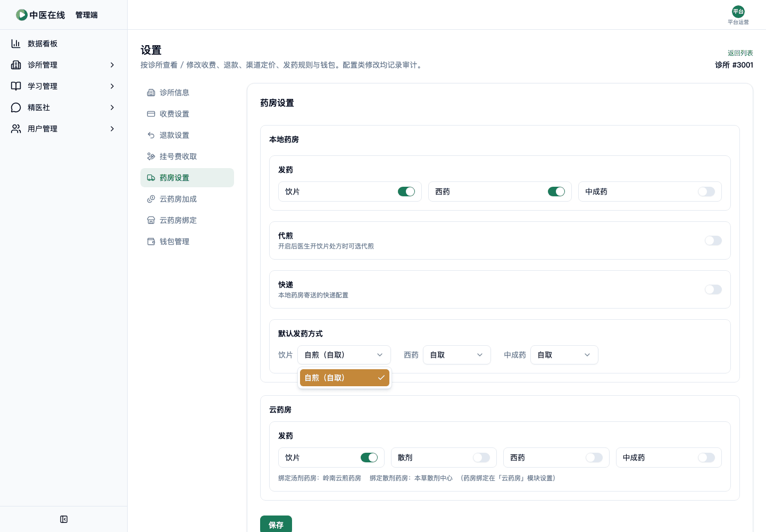Click the 云药房 section heading
This screenshot has width=766, height=532.
(x=280, y=410)
